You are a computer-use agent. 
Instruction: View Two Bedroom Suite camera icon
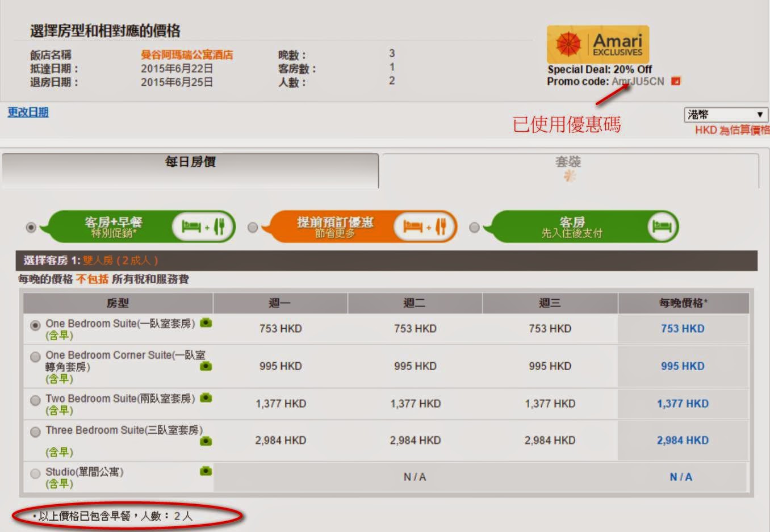[x=206, y=398]
